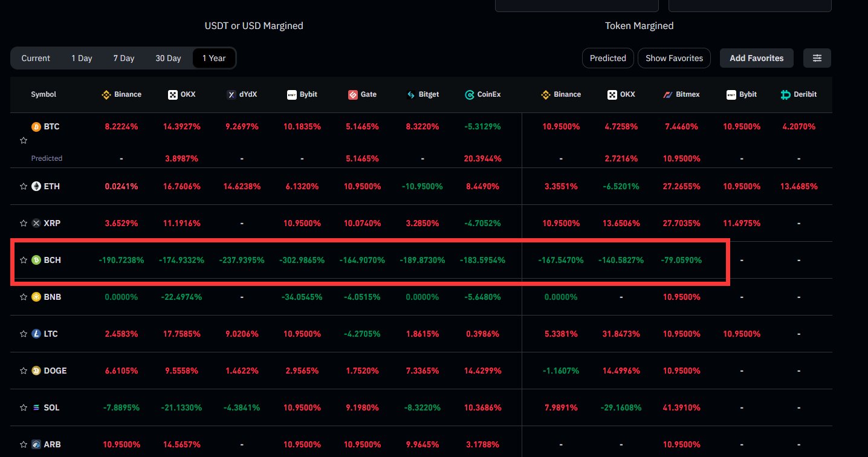Click the Add Favorites button
868x457 pixels.
pyautogui.click(x=757, y=58)
